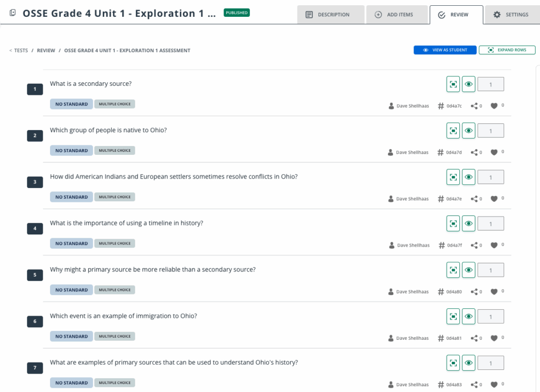540x392 pixels.
Task: Open the Add Items tab
Action: pyautogui.click(x=397, y=15)
